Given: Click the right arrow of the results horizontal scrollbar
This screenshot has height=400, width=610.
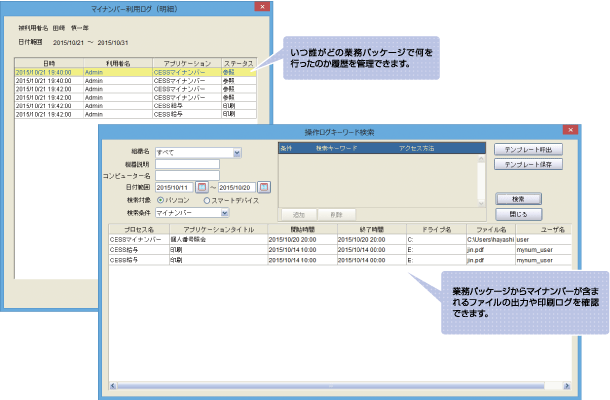Looking at the screenshot, I should coord(567,386).
